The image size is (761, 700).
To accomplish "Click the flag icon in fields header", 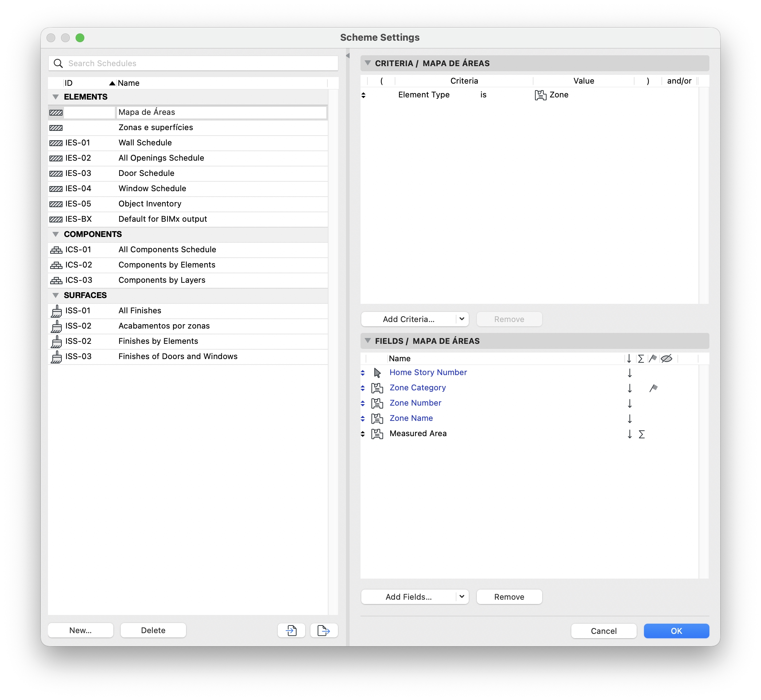I will [x=652, y=358].
